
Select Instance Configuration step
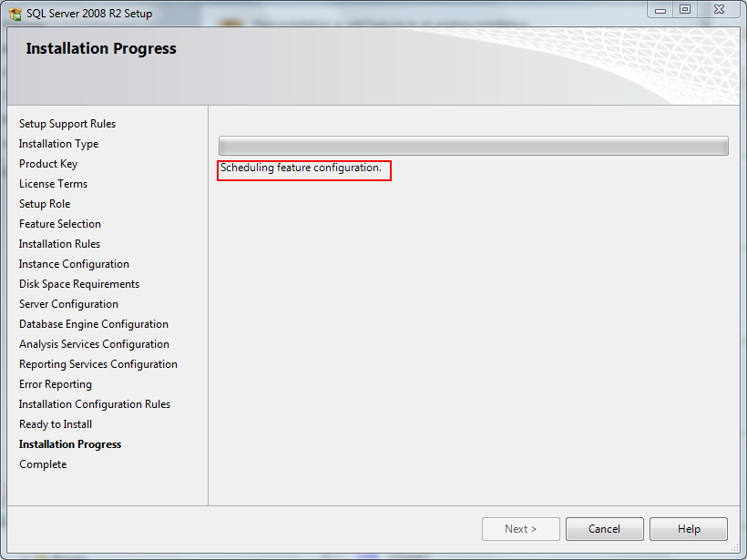pyautogui.click(x=74, y=264)
